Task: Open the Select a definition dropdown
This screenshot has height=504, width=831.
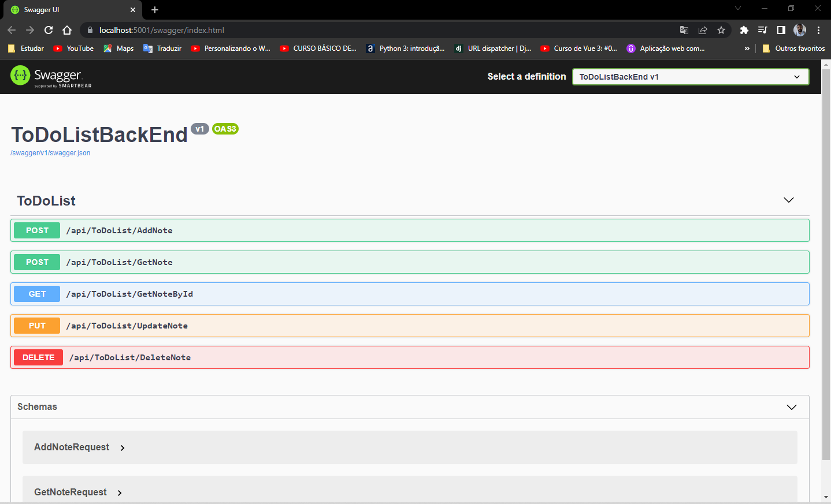Action: click(x=690, y=76)
